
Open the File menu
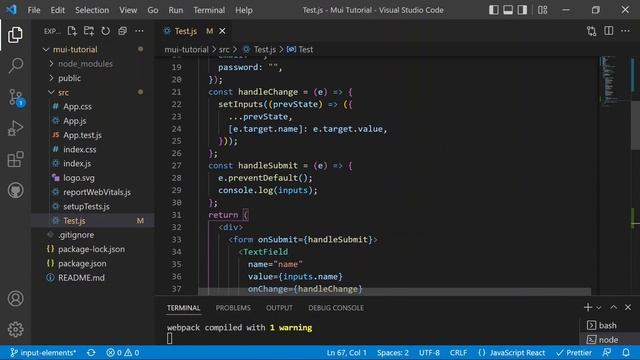(34, 10)
